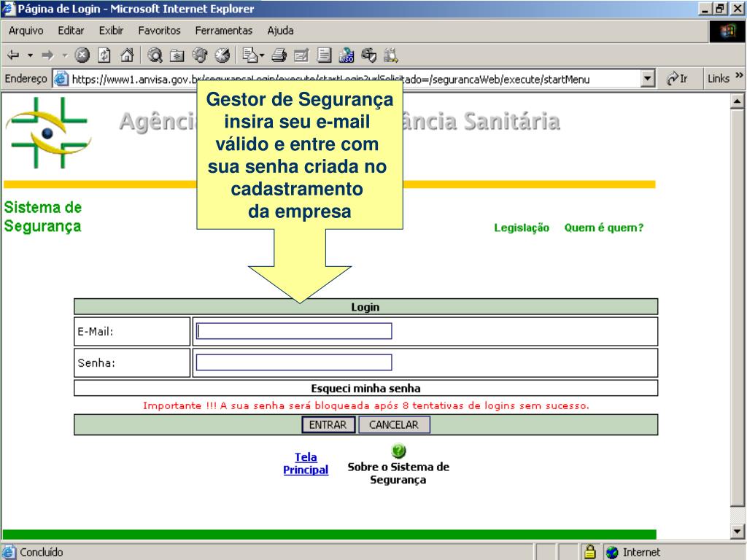Open the Exibir menu

[111, 31]
